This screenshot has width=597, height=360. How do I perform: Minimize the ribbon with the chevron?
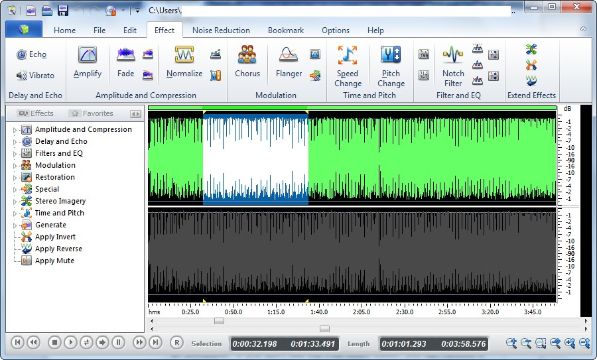click(x=583, y=29)
